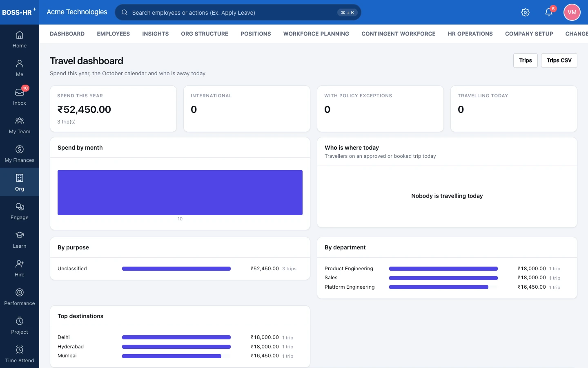Go to the POSITIONS tab
This screenshot has width=588, height=368.
tap(256, 34)
